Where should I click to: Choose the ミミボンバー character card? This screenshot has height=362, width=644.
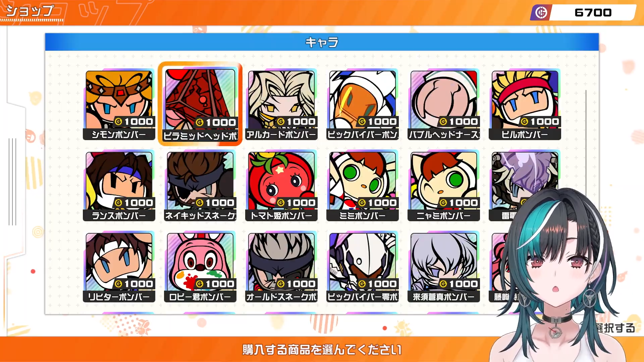click(363, 186)
